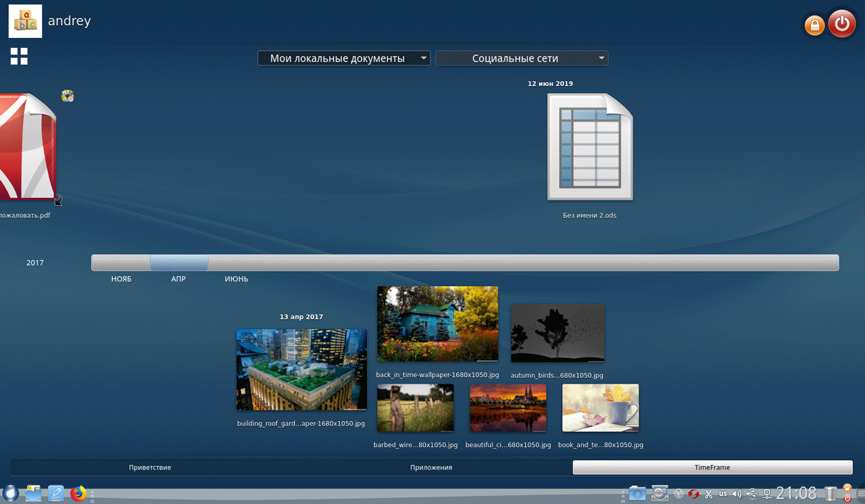Select the АПР month label on timeline
Screen dimensions: 865x504
coord(178,279)
